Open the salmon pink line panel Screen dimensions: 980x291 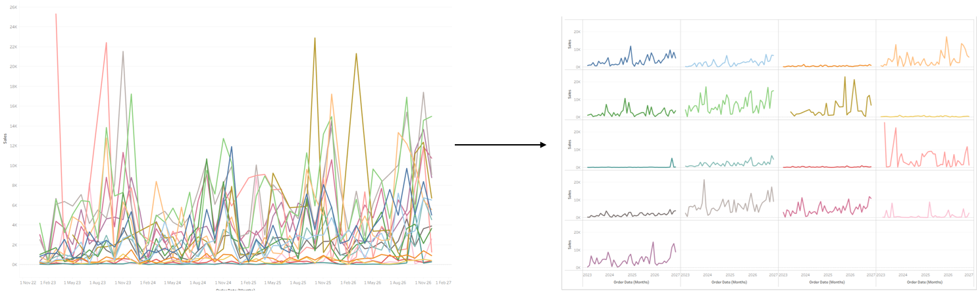click(x=925, y=145)
